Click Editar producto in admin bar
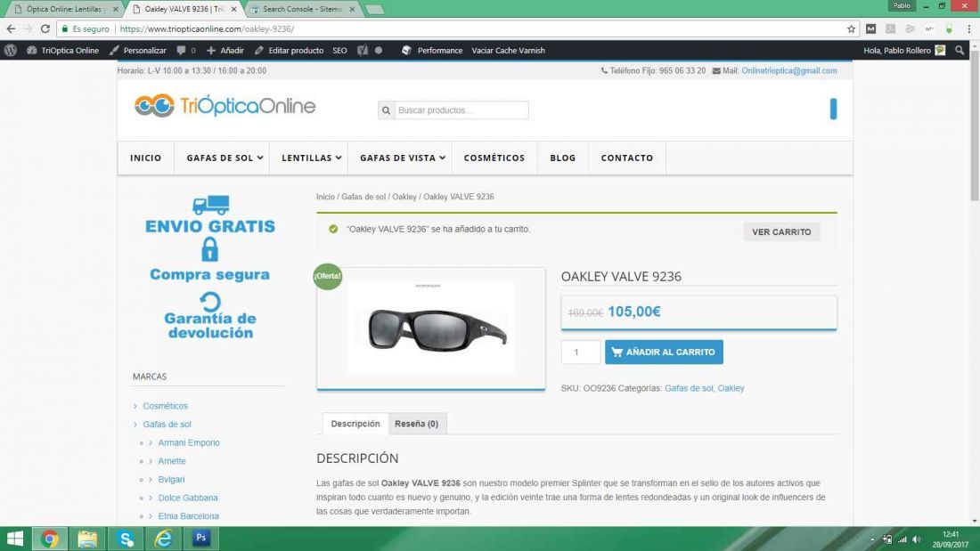Screen dimensions: 980x551 tap(290, 51)
